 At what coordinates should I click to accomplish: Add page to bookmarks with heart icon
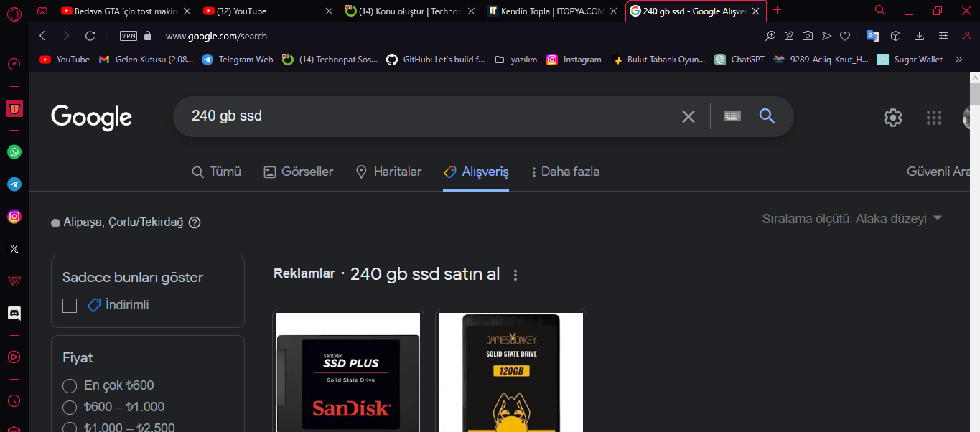[x=845, y=36]
